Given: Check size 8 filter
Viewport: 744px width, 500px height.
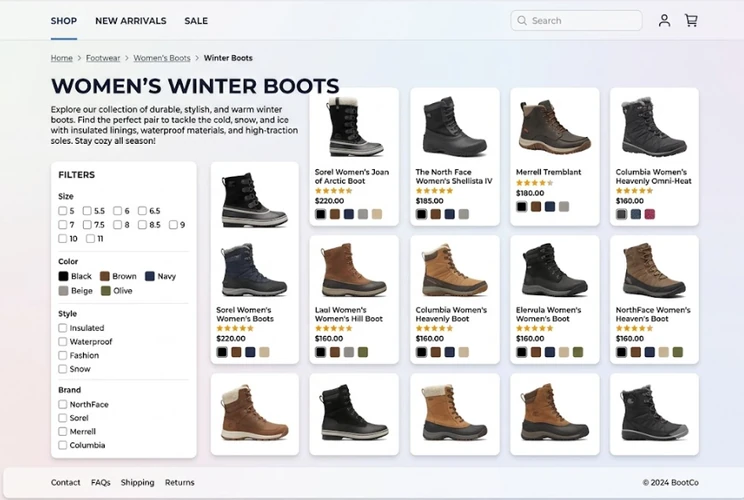Looking at the screenshot, I should [x=118, y=224].
